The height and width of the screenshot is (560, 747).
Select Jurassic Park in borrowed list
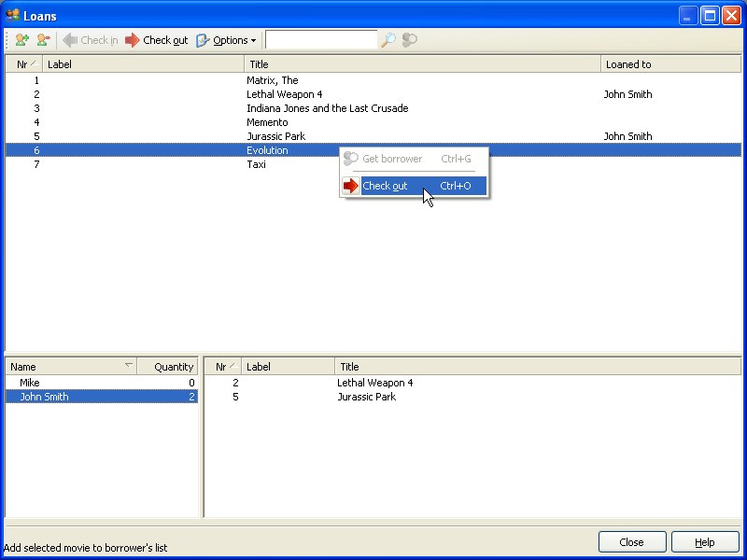tap(472, 397)
